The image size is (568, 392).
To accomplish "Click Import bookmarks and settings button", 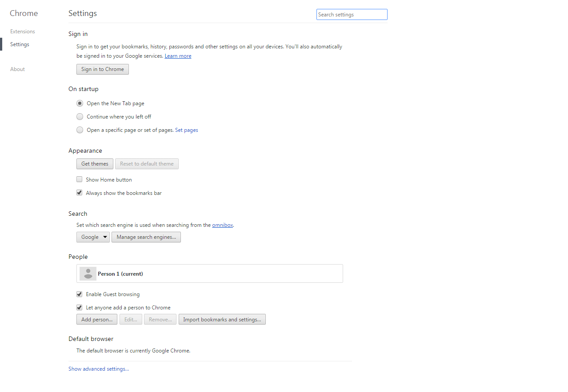I will 222,320.
